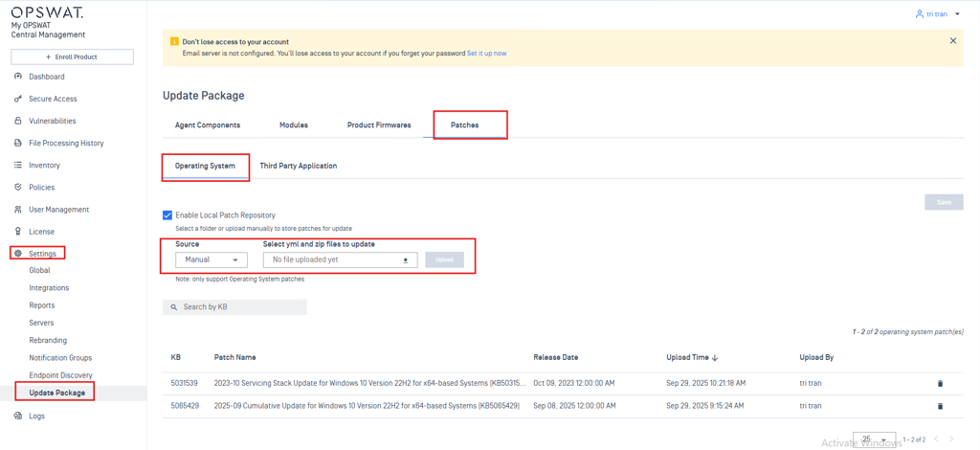Click the warning icon in the yellow banner
The height and width of the screenshot is (450, 980).
click(174, 41)
